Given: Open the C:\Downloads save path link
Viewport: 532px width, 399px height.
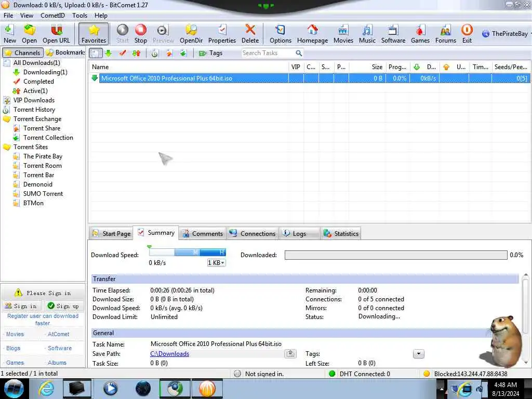Looking at the screenshot, I should tap(170, 353).
